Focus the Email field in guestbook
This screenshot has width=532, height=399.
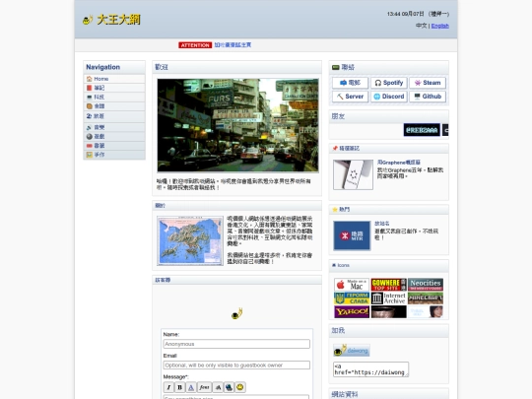(236, 366)
